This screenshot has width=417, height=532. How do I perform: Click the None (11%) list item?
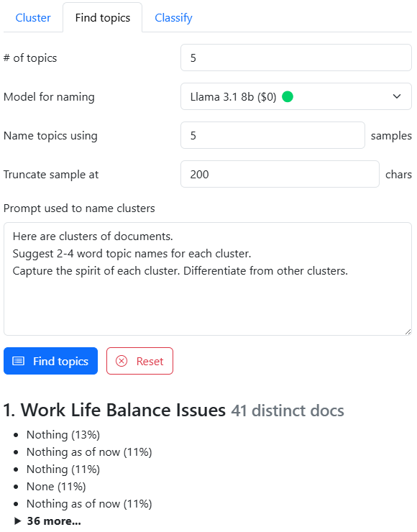[x=56, y=487]
